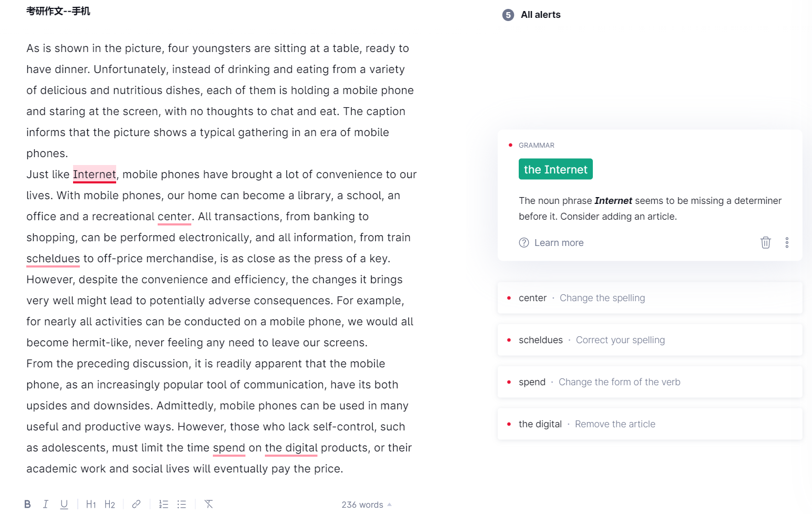Apply Heading 1 style

tap(91, 504)
